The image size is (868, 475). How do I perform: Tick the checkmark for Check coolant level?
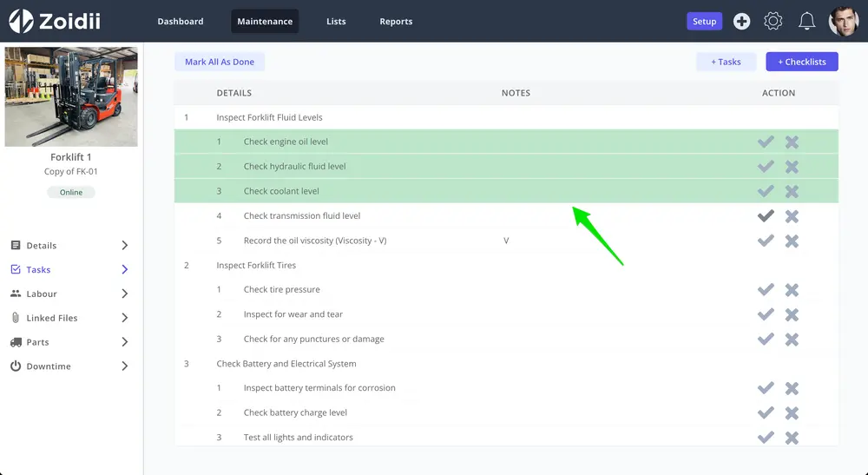click(766, 191)
